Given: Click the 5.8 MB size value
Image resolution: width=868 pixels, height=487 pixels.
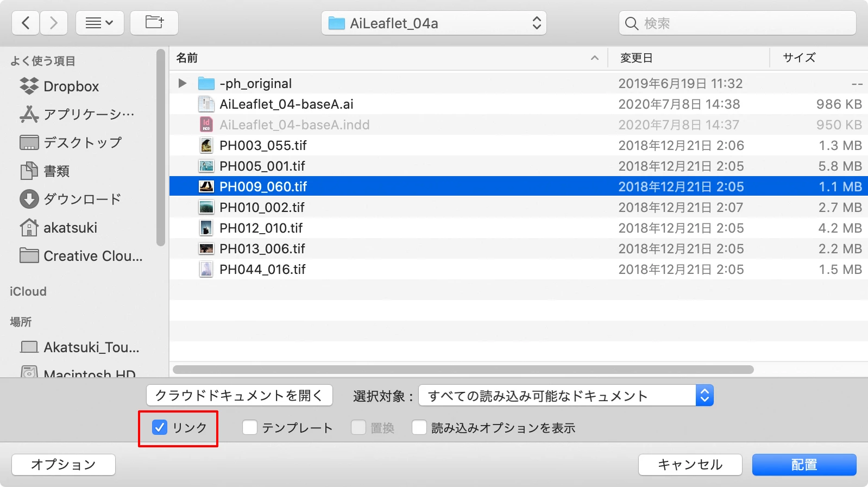Looking at the screenshot, I should point(840,166).
